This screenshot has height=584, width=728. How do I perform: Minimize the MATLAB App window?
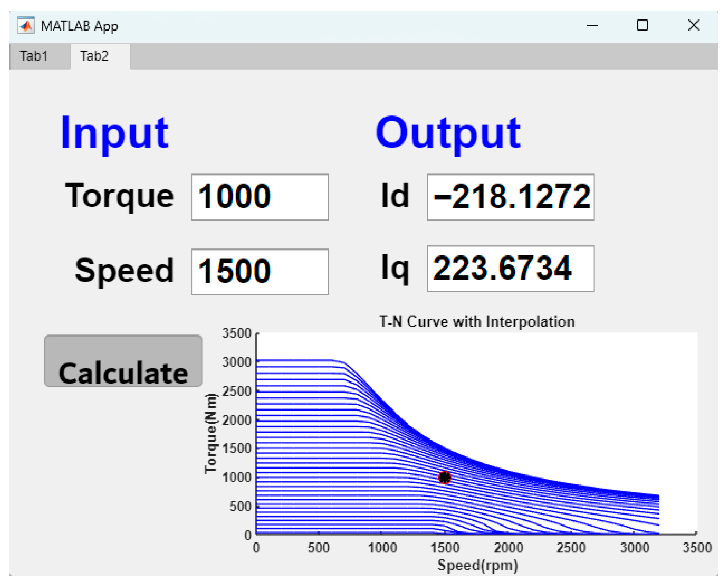[x=592, y=25]
